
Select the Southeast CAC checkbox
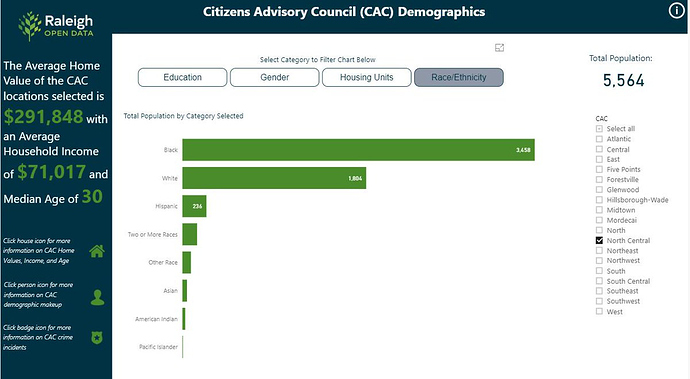[599, 291]
